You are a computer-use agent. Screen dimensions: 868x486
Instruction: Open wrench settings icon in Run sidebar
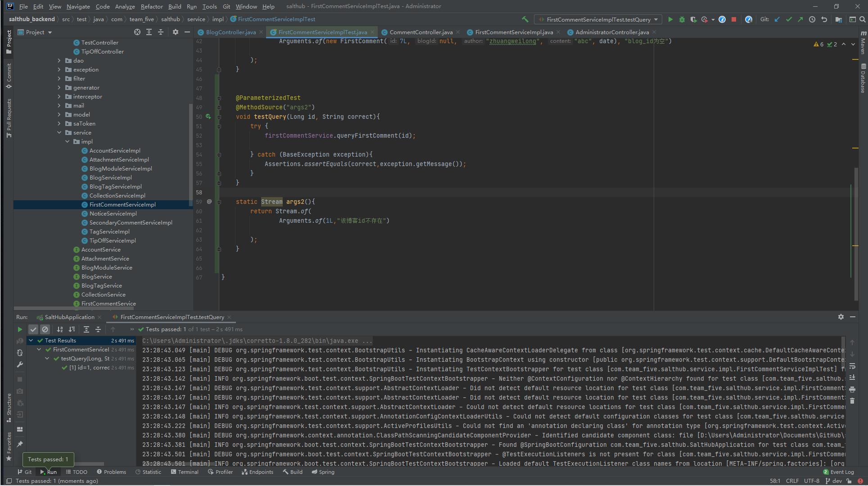click(x=20, y=364)
